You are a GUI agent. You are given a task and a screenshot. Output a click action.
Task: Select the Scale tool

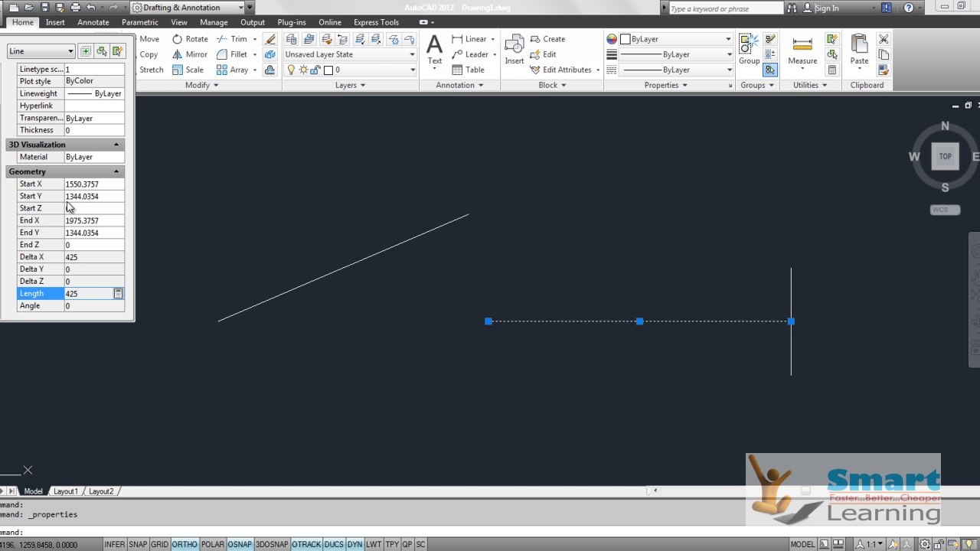pyautogui.click(x=188, y=70)
